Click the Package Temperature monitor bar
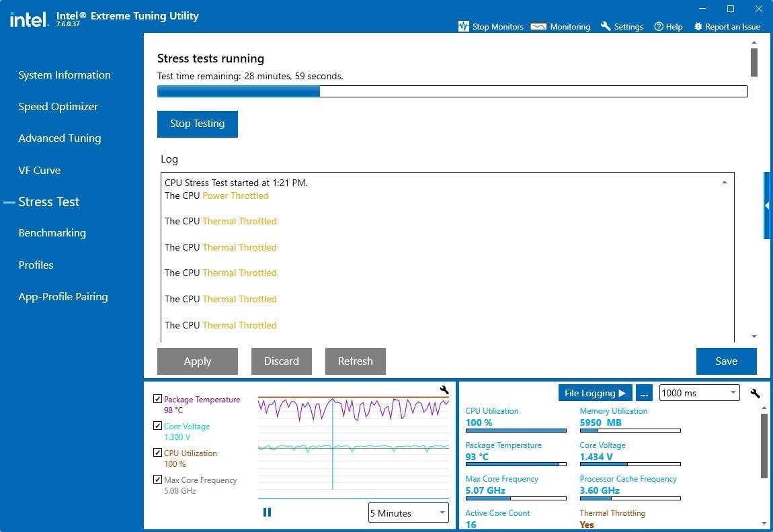 (516, 464)
